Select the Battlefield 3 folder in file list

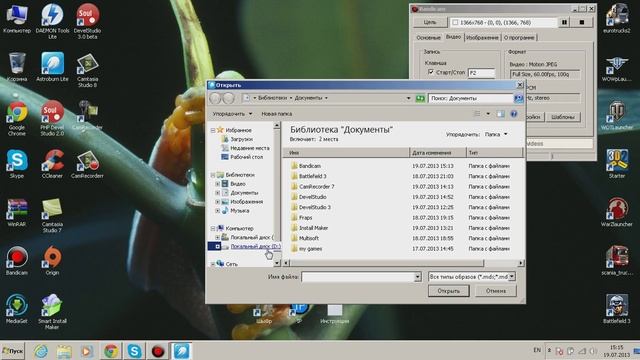(313, 176)
